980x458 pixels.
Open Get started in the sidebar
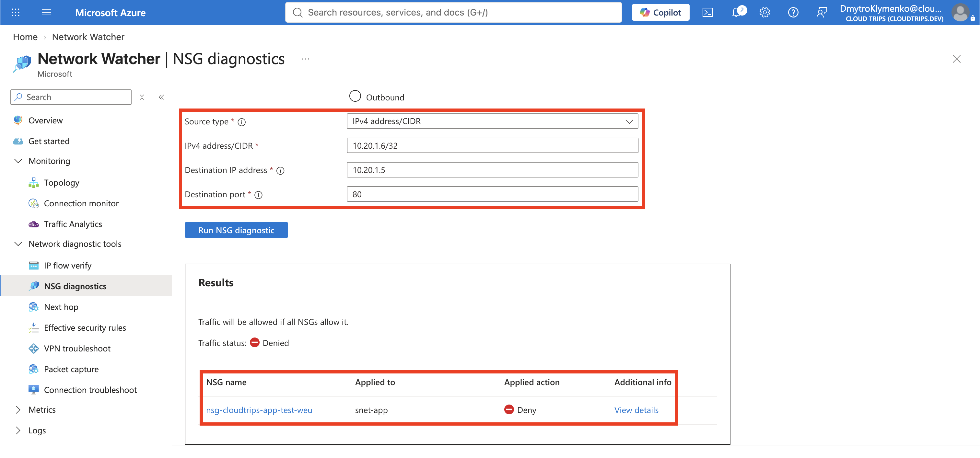tap(49, 141)
